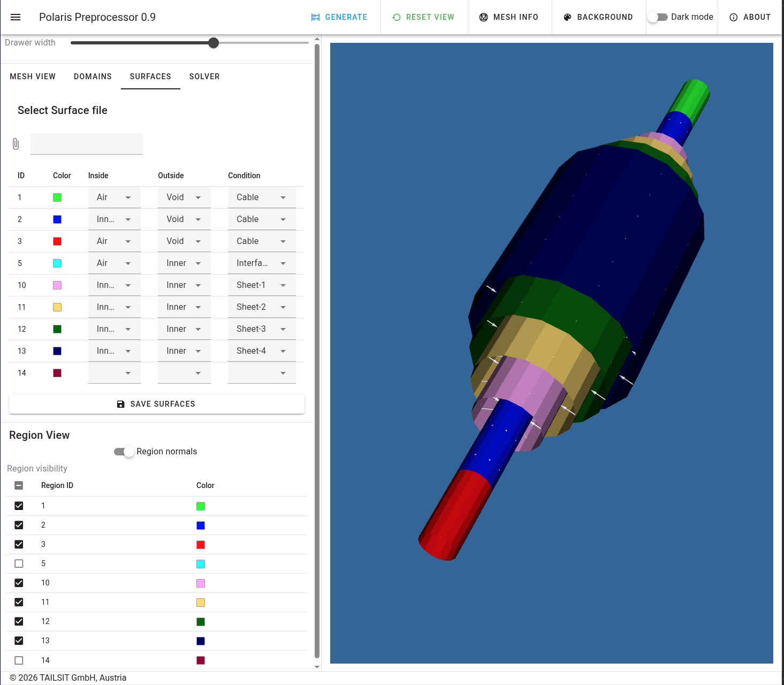Click the About info icon
This screenshot has width=784, height=685.
(x=734, y=17)
